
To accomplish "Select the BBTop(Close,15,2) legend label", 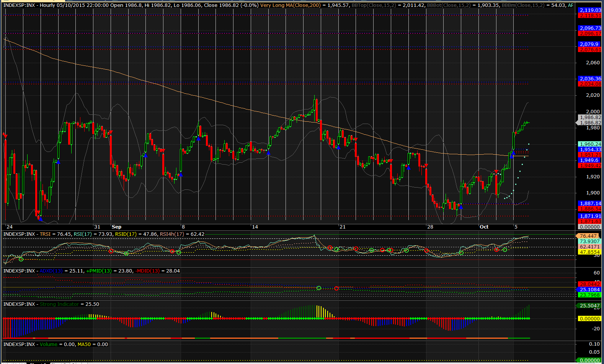I will click(374, 5).
